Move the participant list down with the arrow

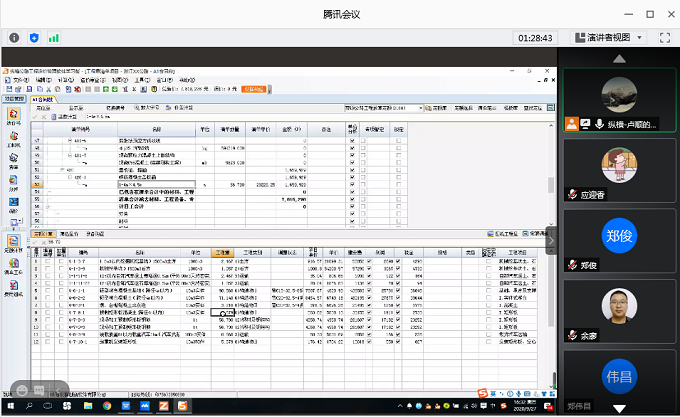pos(619,408)
